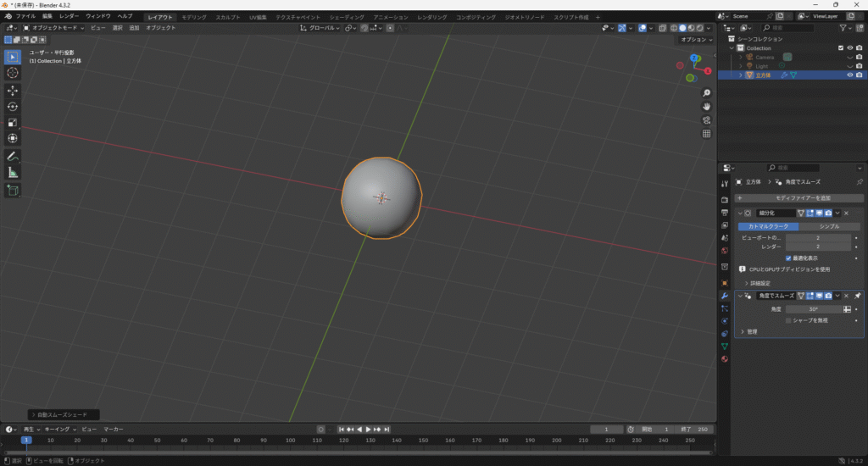
Task: Select material preview viewport shading
Action: point(692,28)
